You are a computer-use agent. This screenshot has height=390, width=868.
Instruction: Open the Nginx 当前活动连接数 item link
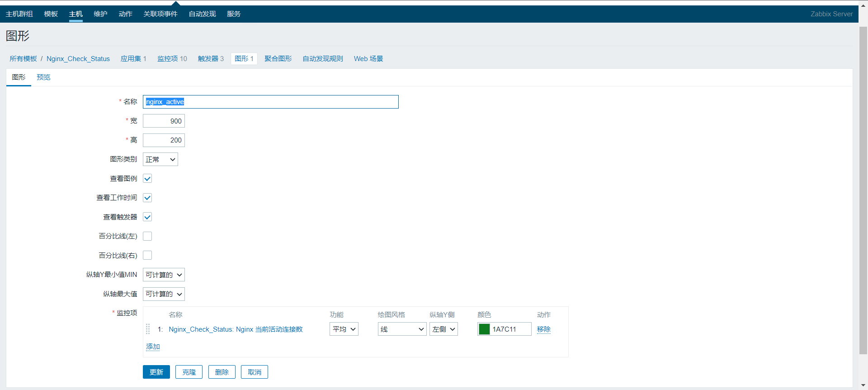[236, 329]
